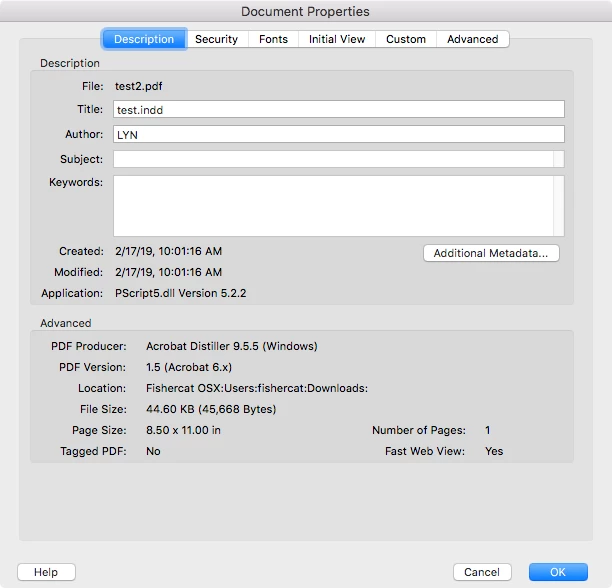Click the Fast Web View value Yes
This screenshot has height=588, width=612.
point(494,451)
